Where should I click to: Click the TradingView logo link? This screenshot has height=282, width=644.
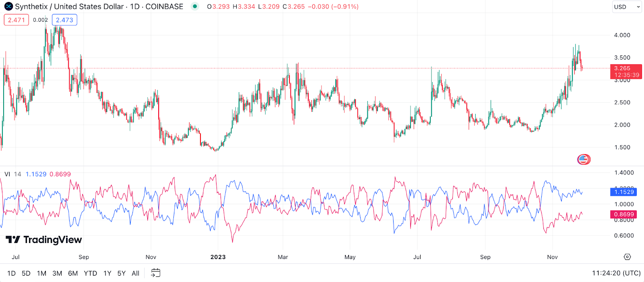point(44,240)
